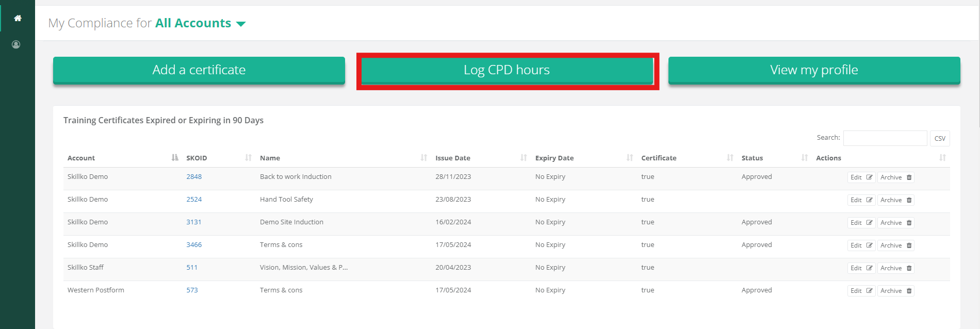Sort by Name column sort icon
Viewport: 980px width, 329px height.
pyautogui.click(x=424, y=158)
